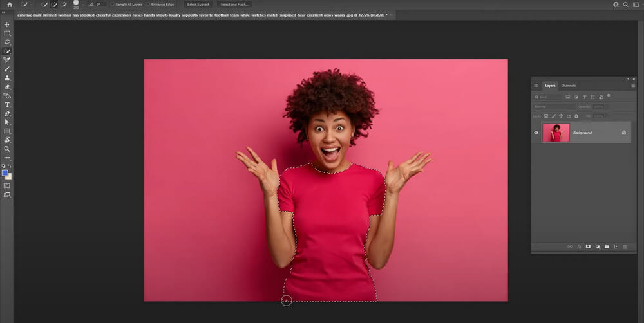Select the Brush tool
This screenshot has height=323, width=644.
[x=7, y=69]
